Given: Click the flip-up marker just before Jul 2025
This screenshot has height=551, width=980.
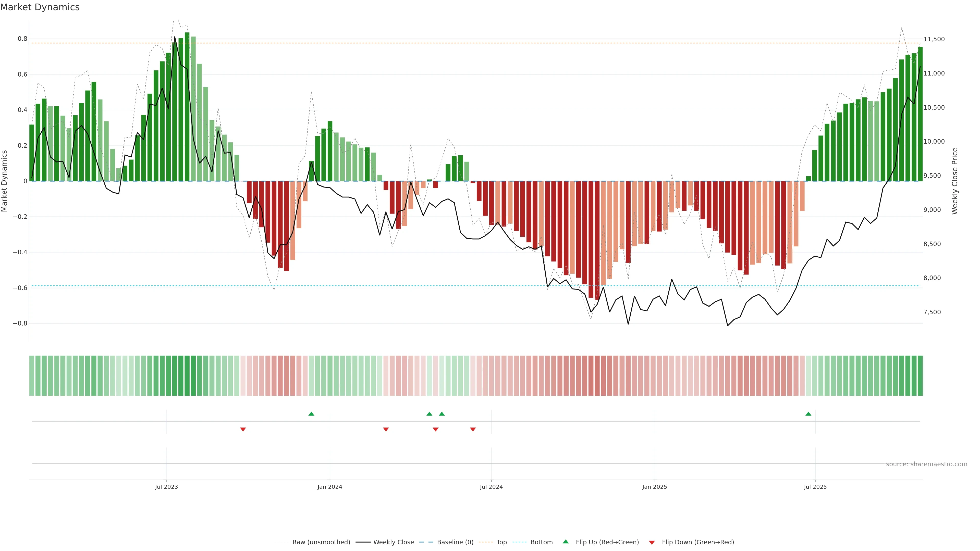Looking at the screenshot, I should [x=808, y=414].
